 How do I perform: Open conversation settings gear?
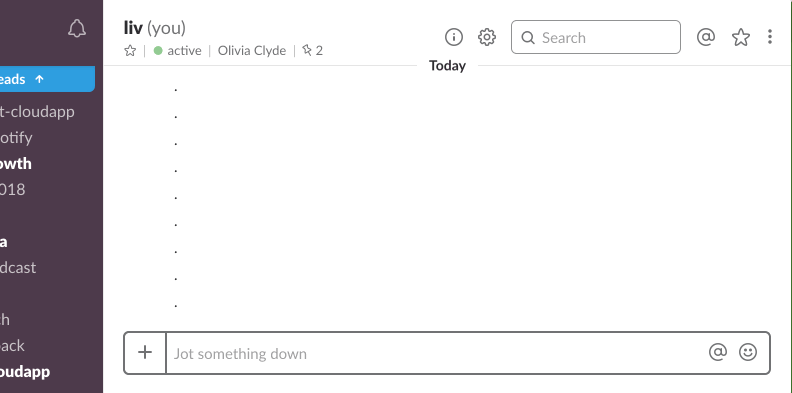click(487, 37)
